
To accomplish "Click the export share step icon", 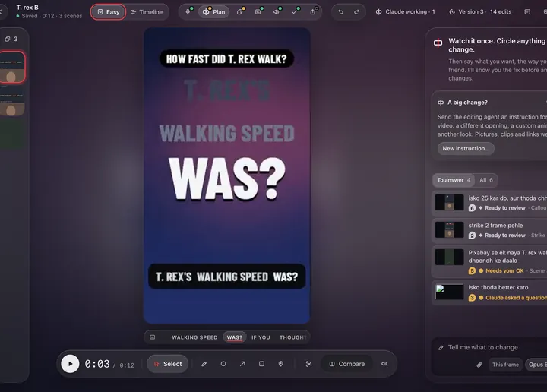I will pyautogui.click(x=314, y=11).
